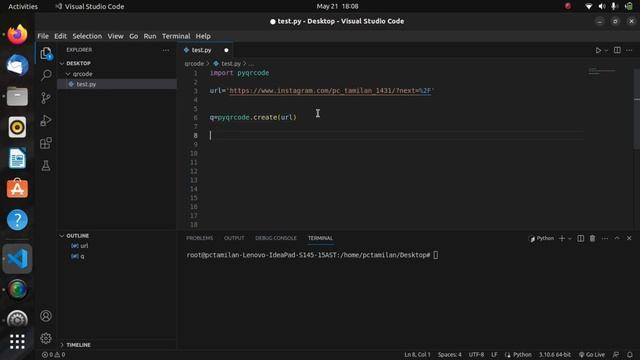This screenshot has width=640, height=360.
Task: Open the Terminal menu
Action: coord(176,36)
